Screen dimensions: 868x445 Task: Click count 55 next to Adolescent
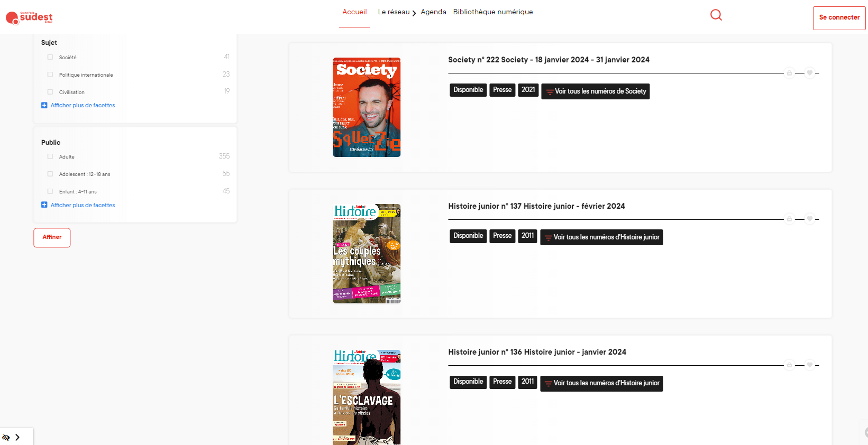(x=226, y=173)
